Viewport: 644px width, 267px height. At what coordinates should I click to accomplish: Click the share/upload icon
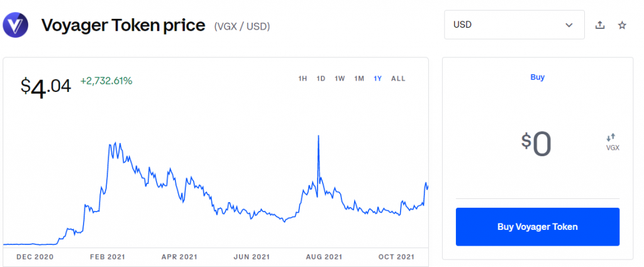pos(600,25)
